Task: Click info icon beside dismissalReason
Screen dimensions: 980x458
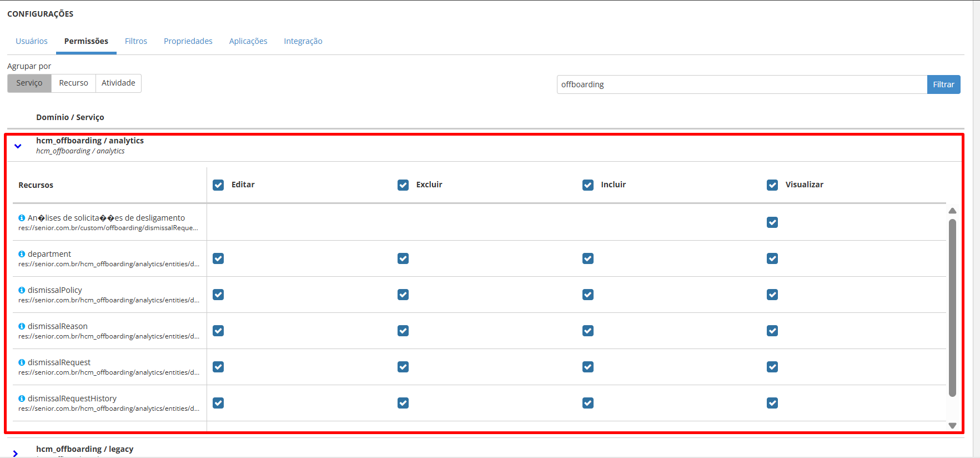Action: tap(22, 326)
